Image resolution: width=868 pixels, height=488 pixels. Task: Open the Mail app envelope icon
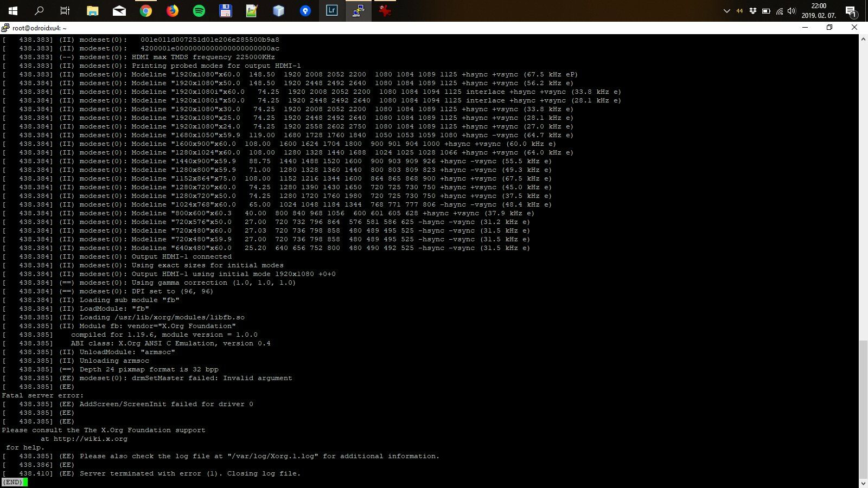[x=119, y=11]
